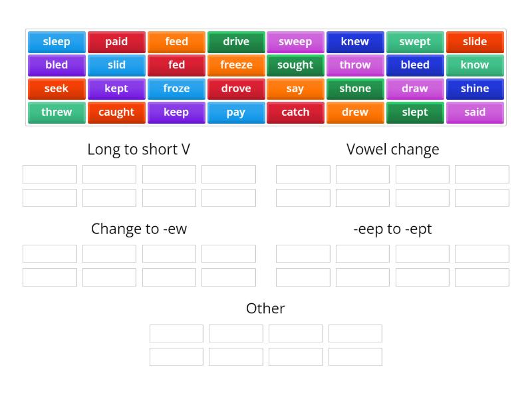
Task: Choose the 'bleed' tile
Action: (415, 65)
